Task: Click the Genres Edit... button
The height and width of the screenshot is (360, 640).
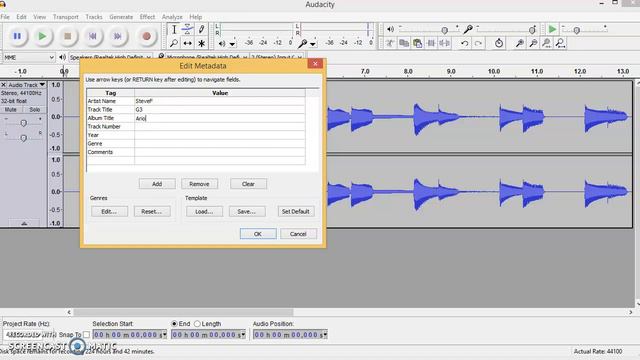Action: pyautogui.click(x=109, y=211)
